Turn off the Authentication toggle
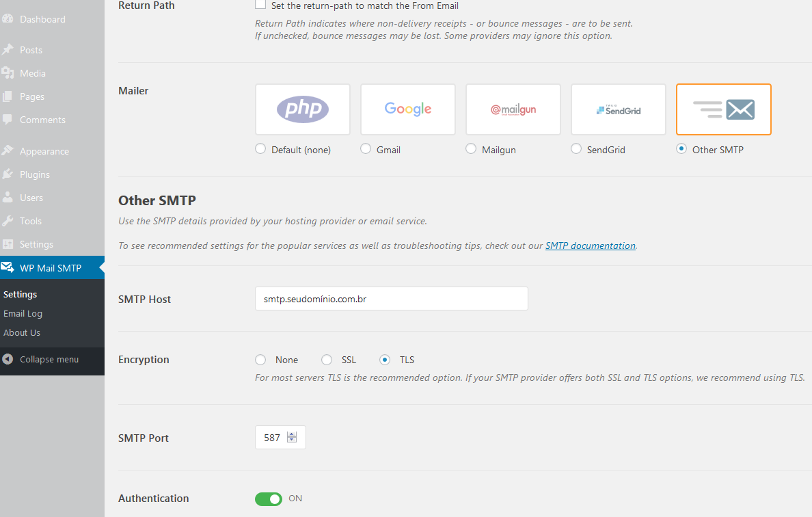This screenshot has width=812, height=517. (268, 499)
